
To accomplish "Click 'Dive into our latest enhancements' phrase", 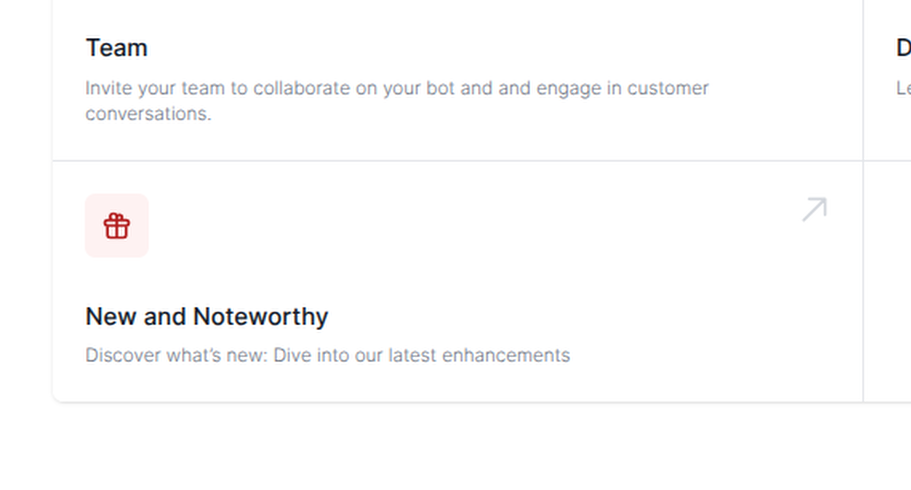I will pos(422,355).
